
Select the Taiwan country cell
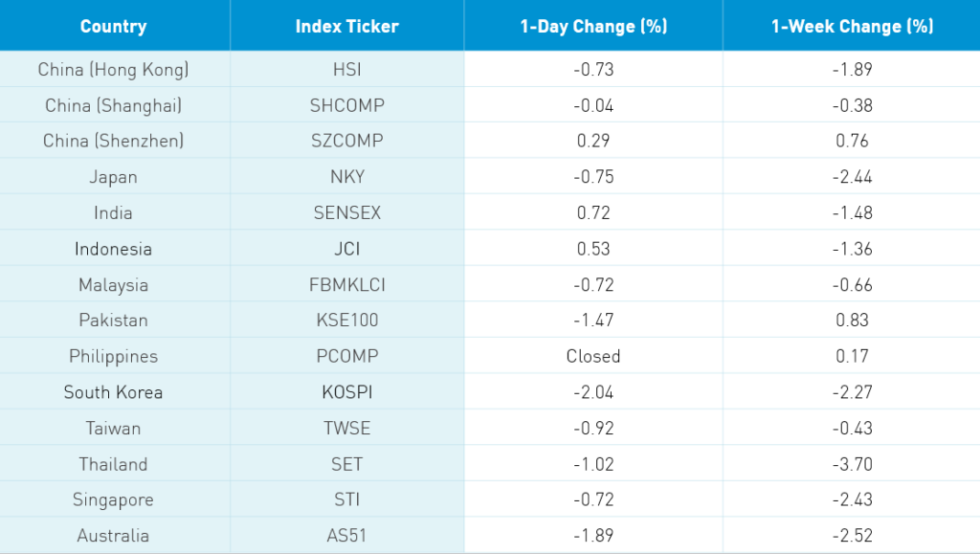pos(113,429)
